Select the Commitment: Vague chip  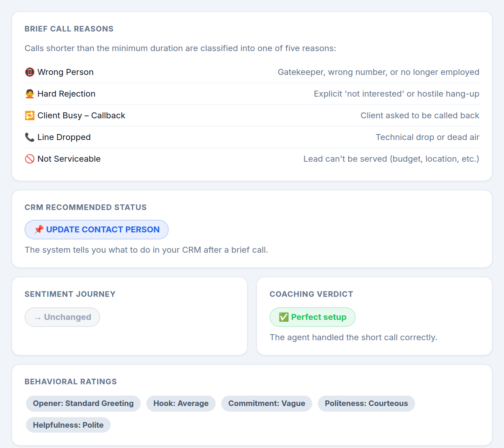coord(267,404)
